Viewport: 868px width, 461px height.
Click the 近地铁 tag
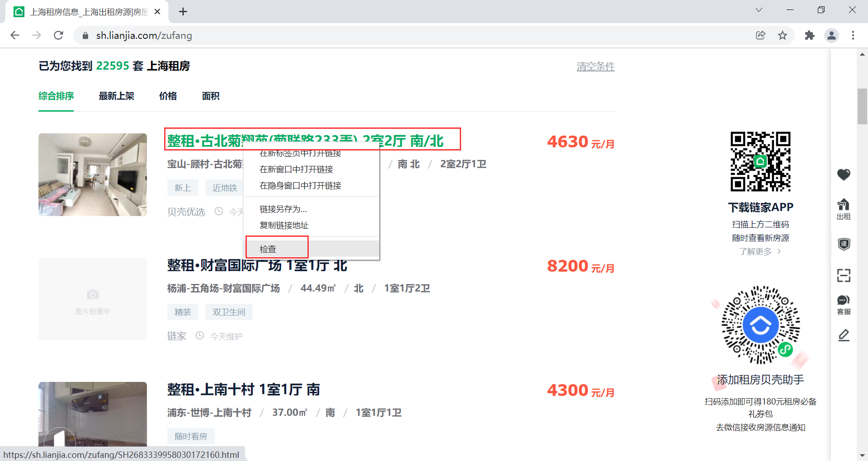coord(225,188)
